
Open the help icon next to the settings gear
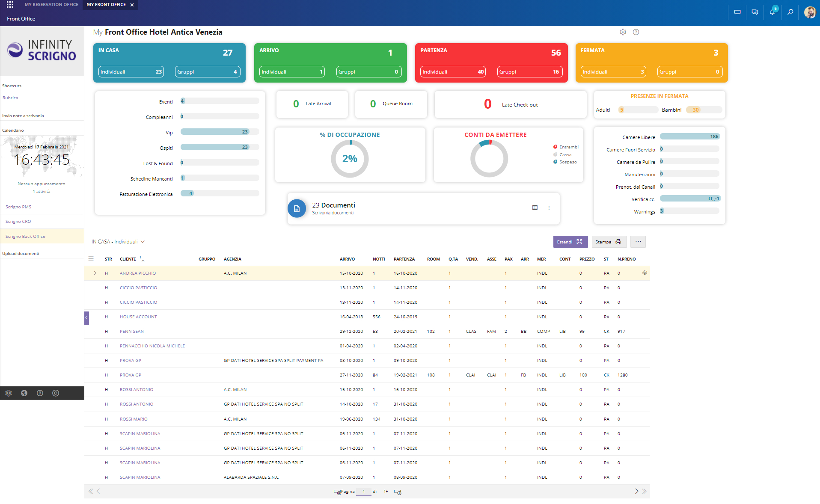point(636,32)
